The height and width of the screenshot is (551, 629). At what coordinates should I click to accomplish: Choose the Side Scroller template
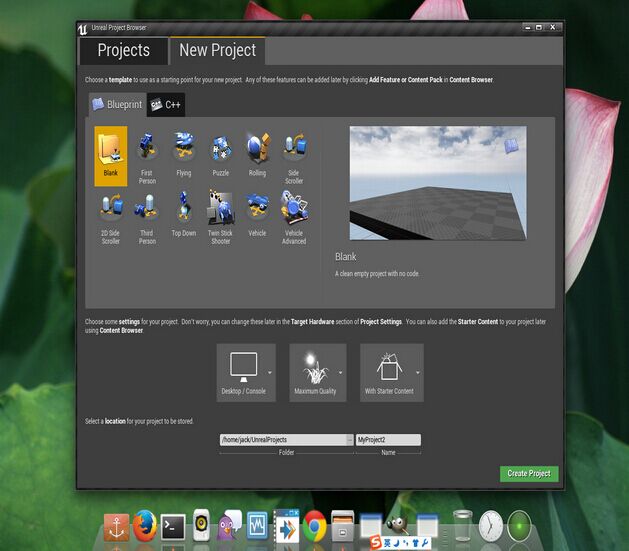click(294, 156)
